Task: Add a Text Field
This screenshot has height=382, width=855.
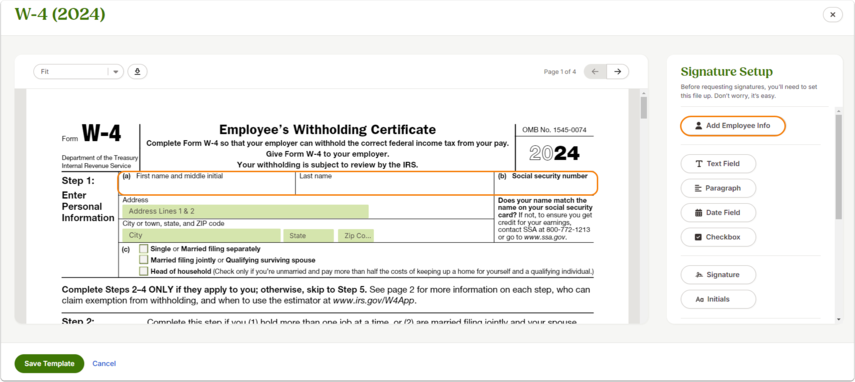Action: pyautogui.click(x=718, y=163)
